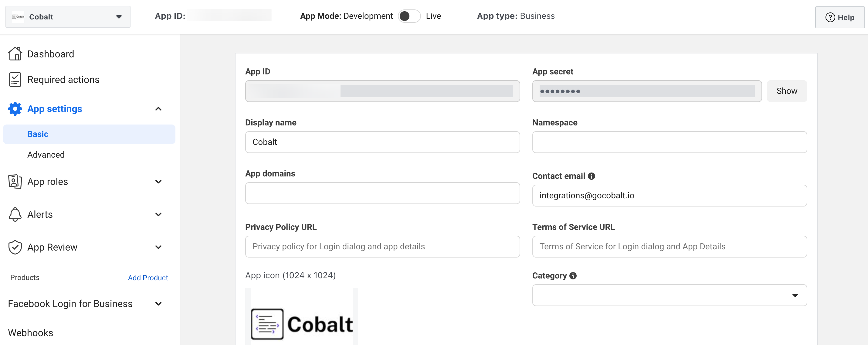The width and height of the screenshot is (868, 345).
Task: Click the Privacy Policy URL field
Action: tap(382, 247)
